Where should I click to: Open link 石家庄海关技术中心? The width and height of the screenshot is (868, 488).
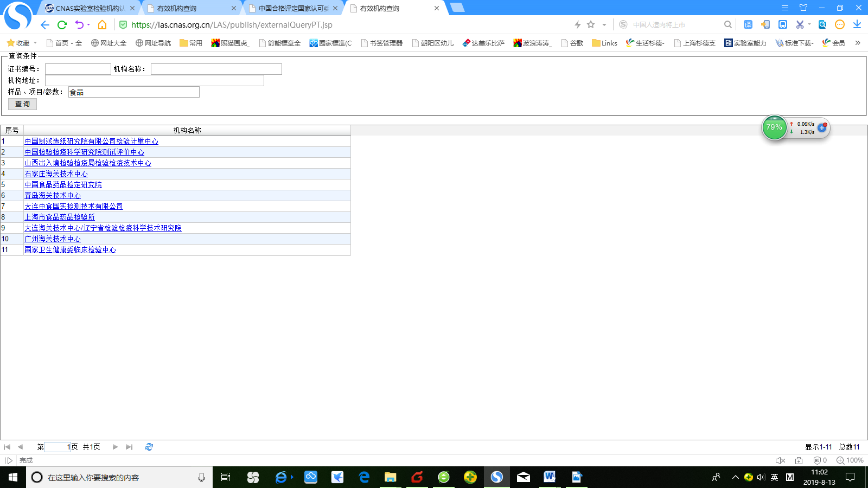pyautogui.click(x=56, y=174)
